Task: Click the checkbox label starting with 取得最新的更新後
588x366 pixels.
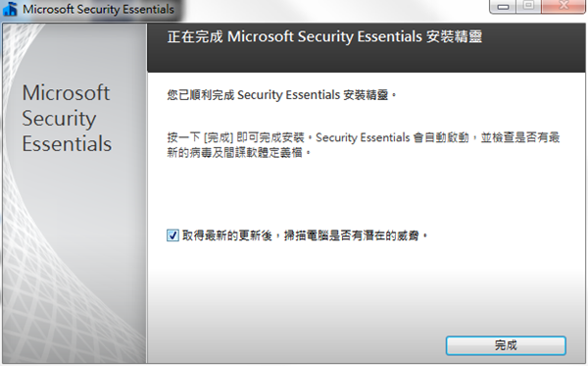Action: [x=305, y=235]
